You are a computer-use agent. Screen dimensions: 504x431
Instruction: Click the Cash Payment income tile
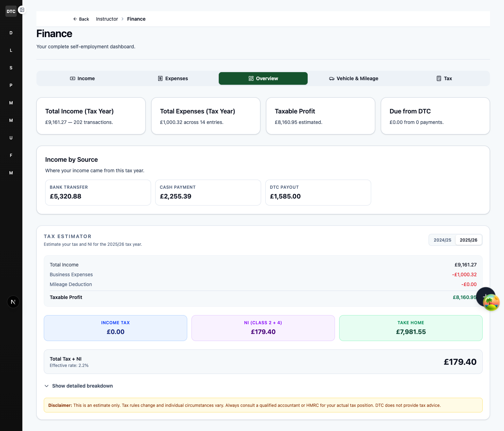(208, 193)
